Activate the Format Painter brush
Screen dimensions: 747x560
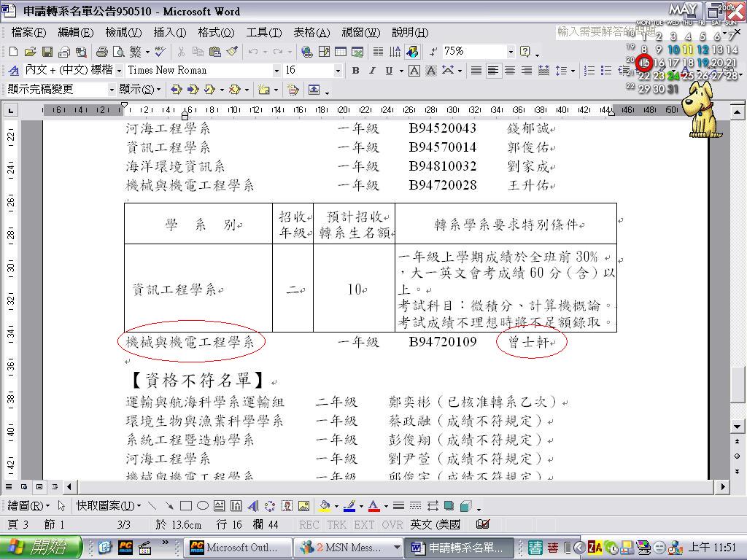[x=232, y=52]
